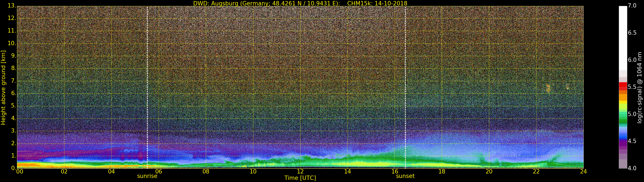Screen dimensions: 644x182
Task: Click the 'log(rc-signal) @ 1064 nm' colorbar label
Action: [639, 87]
